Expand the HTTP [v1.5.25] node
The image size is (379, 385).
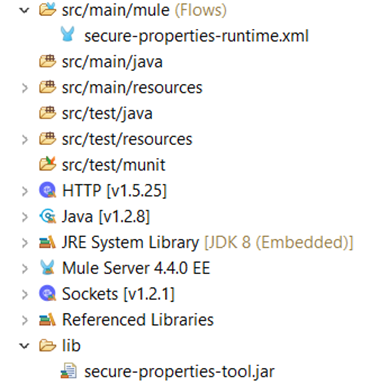coord(25,192)
